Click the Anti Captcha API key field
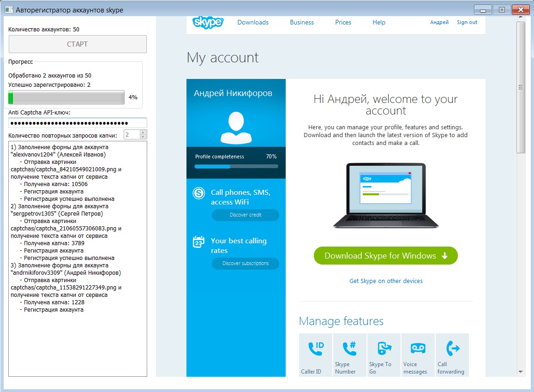The image size is (534, 392). pos(78,123)
